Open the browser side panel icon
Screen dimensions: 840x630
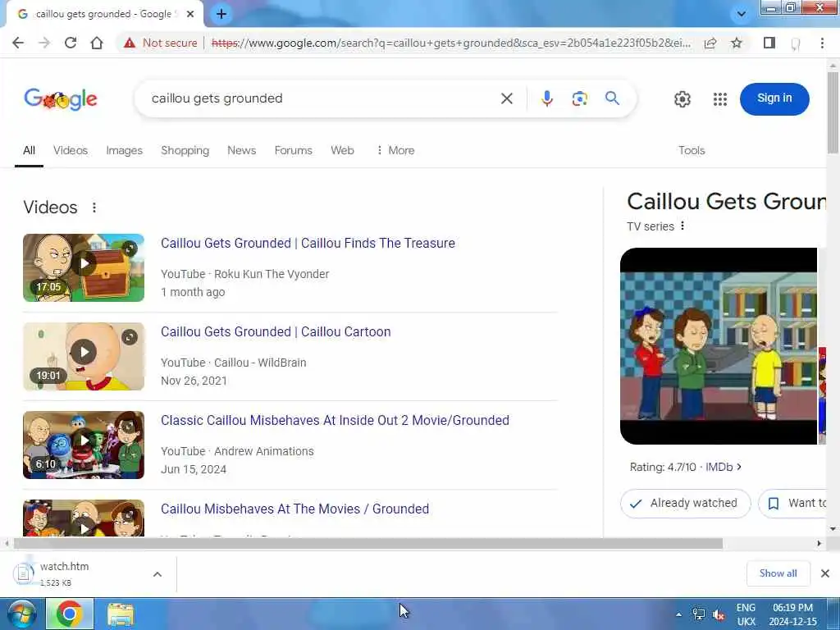[x=769, y=43]
